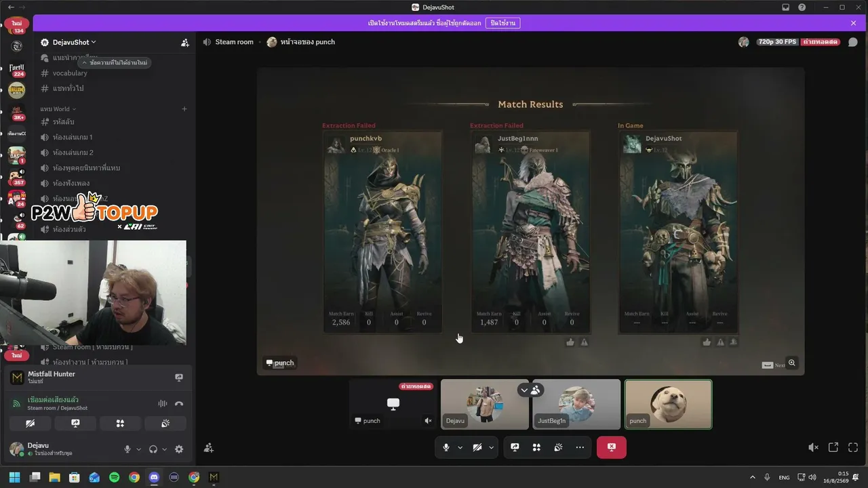Collapse the แหบ World category

(x=58, y=109)
